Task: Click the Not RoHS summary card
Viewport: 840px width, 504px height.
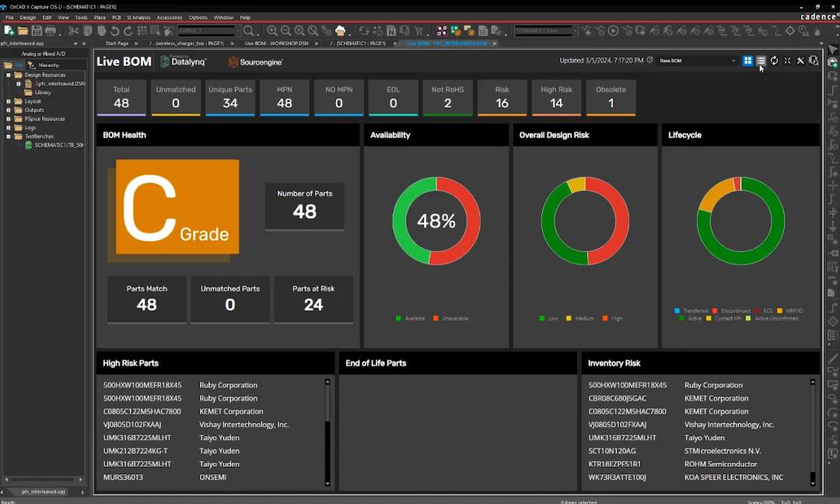Action: [x=447, y=97]
